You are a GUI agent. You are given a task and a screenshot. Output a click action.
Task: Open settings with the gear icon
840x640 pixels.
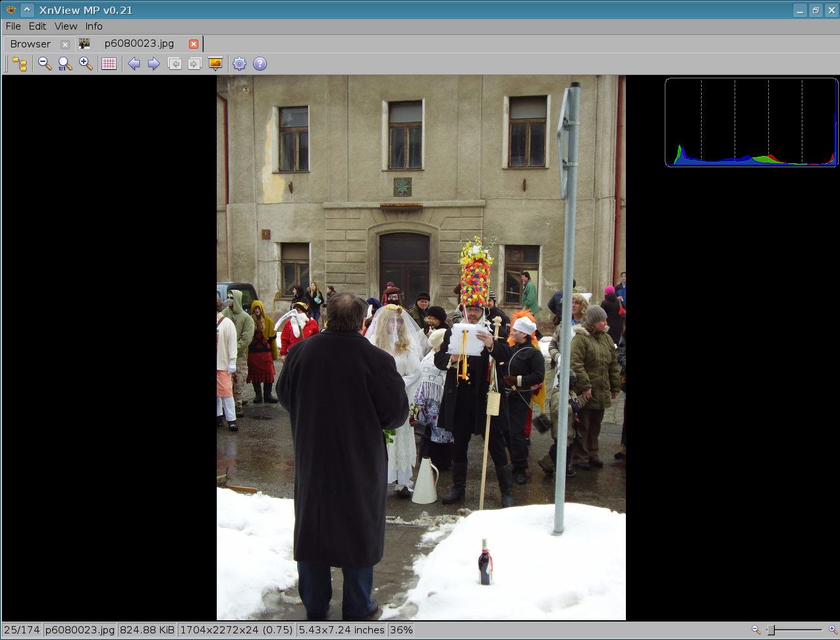point(240,64)
